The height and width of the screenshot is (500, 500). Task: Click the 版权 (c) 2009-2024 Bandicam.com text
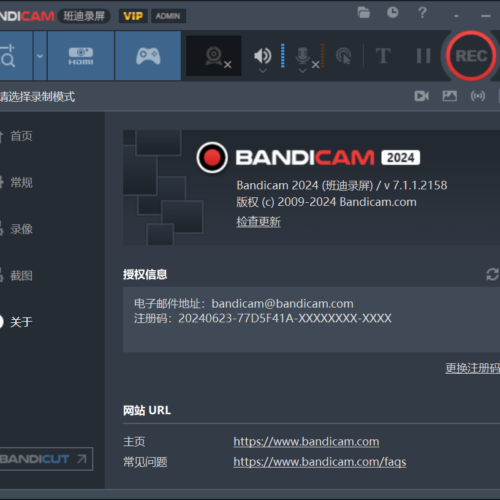[x=326, y=202]
